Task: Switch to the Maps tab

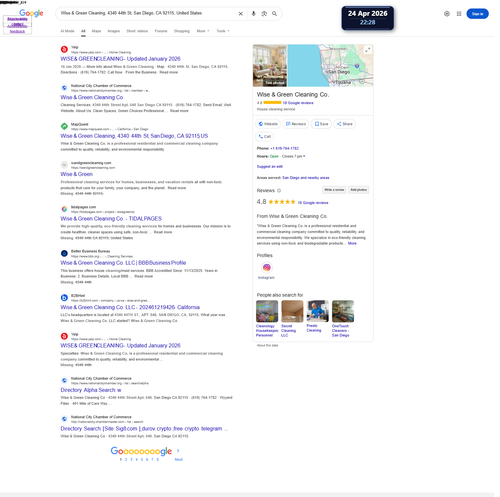Action: click(x=96, y=31)
